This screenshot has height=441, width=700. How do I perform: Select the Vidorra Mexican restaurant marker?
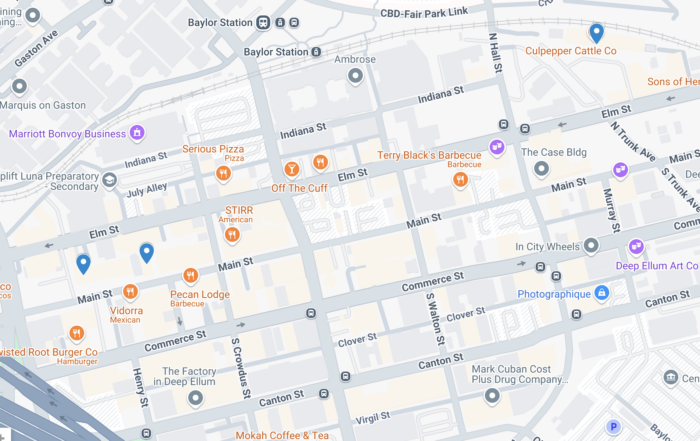pyautogui.click(x=130, y=292)
